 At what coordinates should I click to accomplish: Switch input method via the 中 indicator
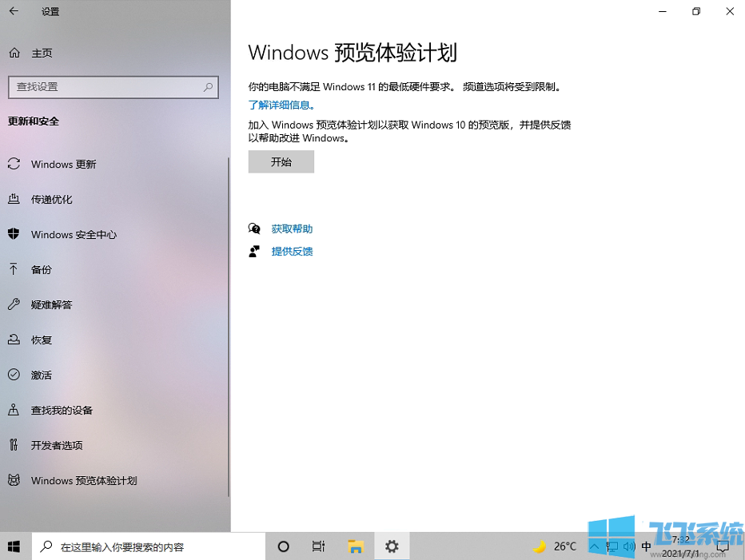tap(647, 546)
